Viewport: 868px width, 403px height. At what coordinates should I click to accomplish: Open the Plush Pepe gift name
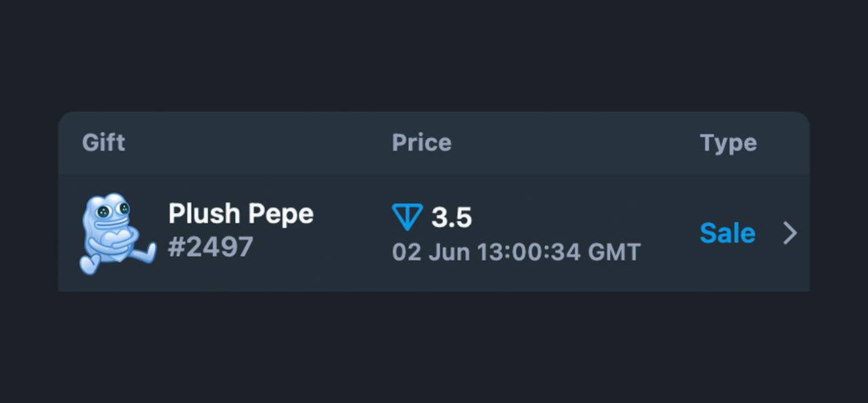[241, 215]
